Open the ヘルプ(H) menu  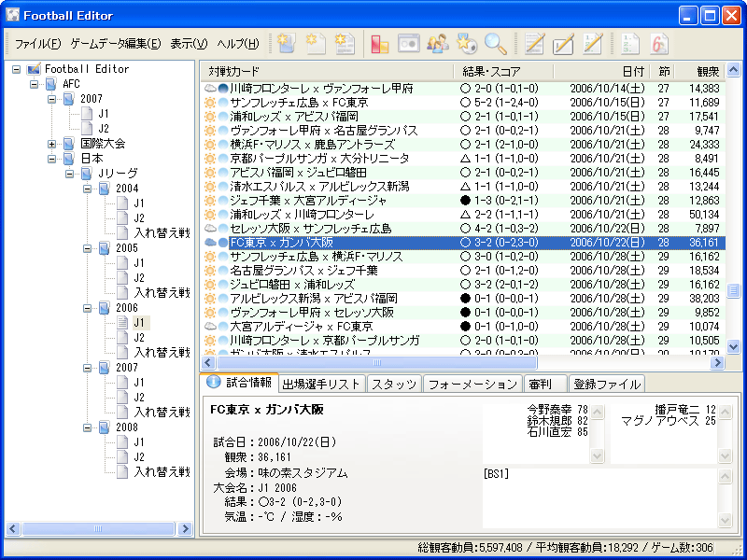pyautogui.click(x=238, y=44)
